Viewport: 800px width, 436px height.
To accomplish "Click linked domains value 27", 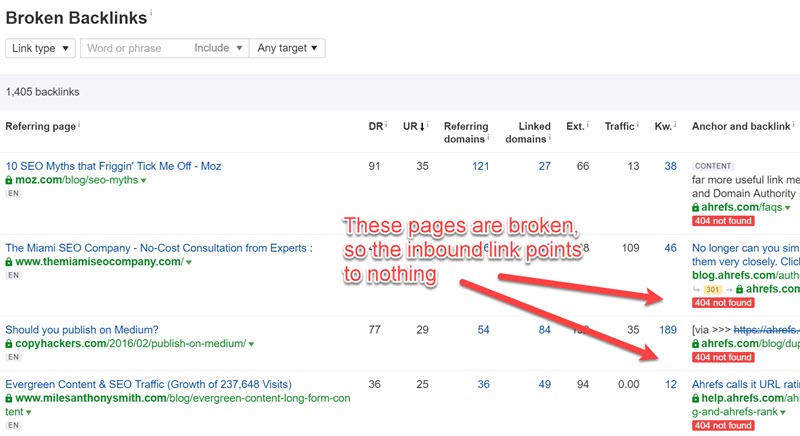I will tap(545, 166).
